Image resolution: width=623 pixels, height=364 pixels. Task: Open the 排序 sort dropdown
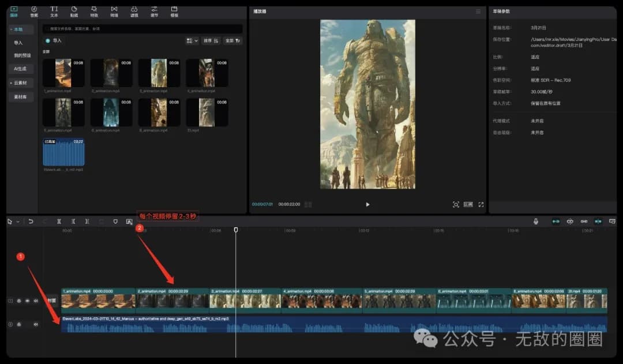[211, 41]
